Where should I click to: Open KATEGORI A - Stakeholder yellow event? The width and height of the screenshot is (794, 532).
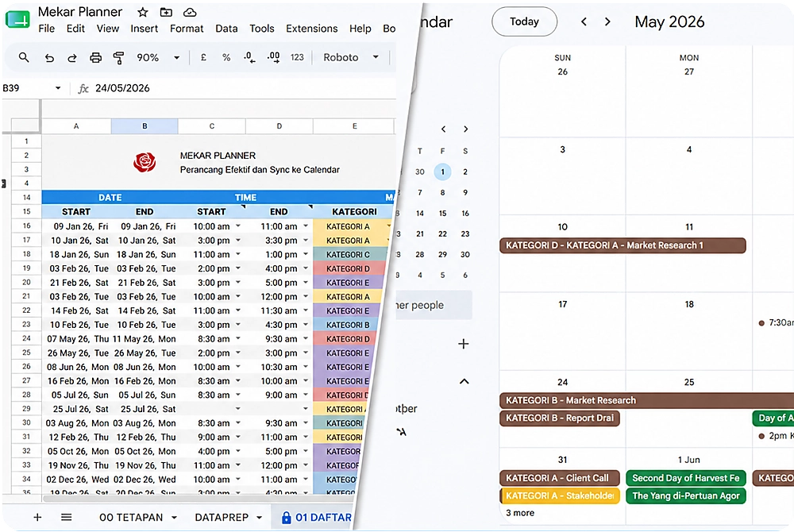pyautogui.click(x=560, y=495)
